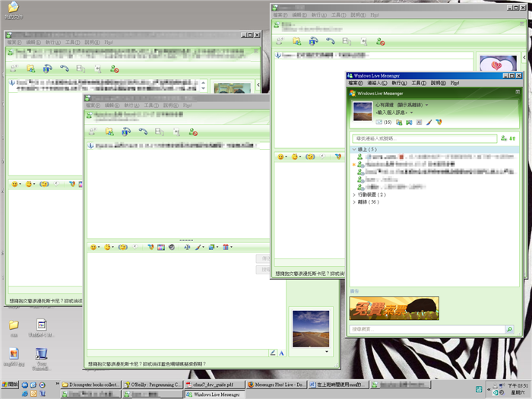Image resolution: width=532 pixels, height=399 pixels.
Task: Click web search input field in main window
Action: 427,329
